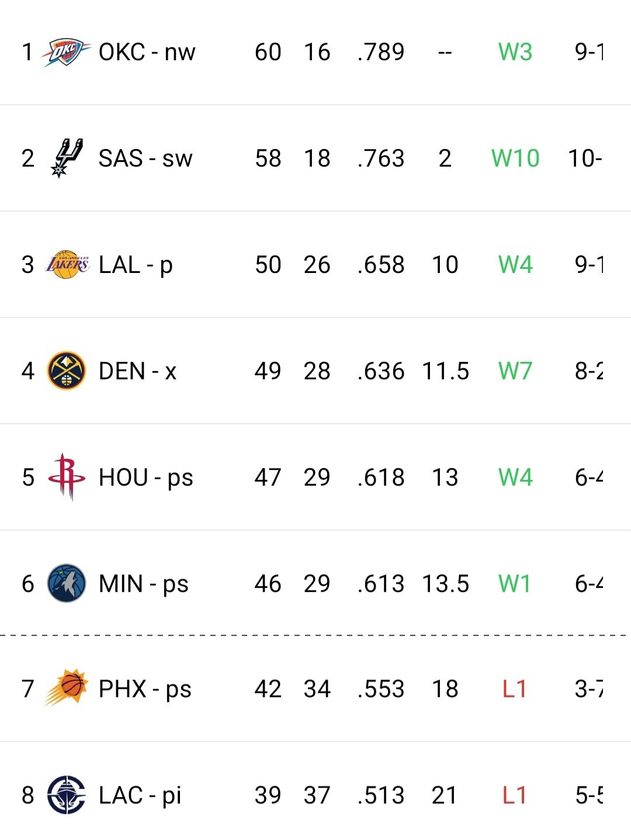Viewport: 631px width, 840px height.
Task: Click the 11.5 games behind value
Action: 445,371
